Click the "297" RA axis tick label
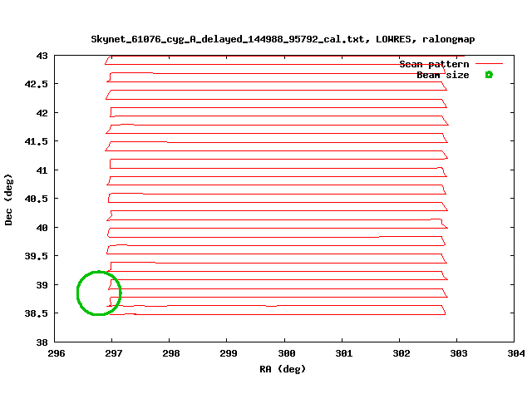 (x=114, y=353)
